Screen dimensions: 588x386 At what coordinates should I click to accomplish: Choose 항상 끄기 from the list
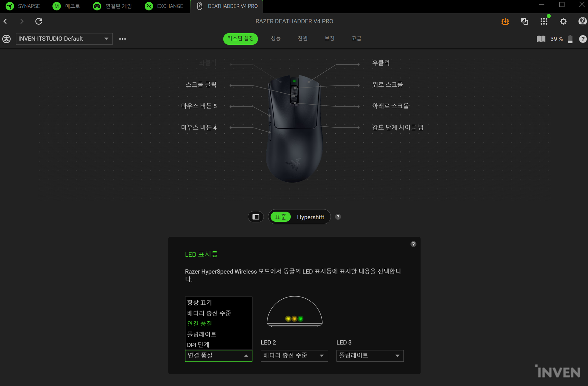[218, 303]
